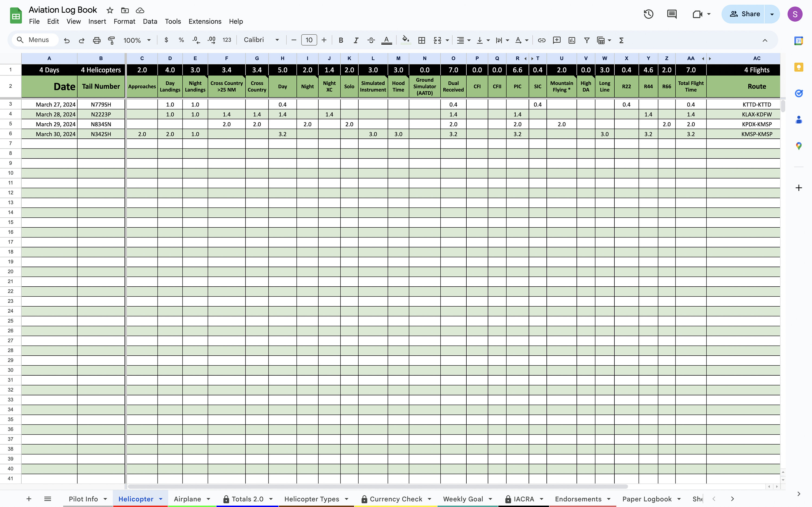Insert a comment from the toolbar

(x=556, y=40)
